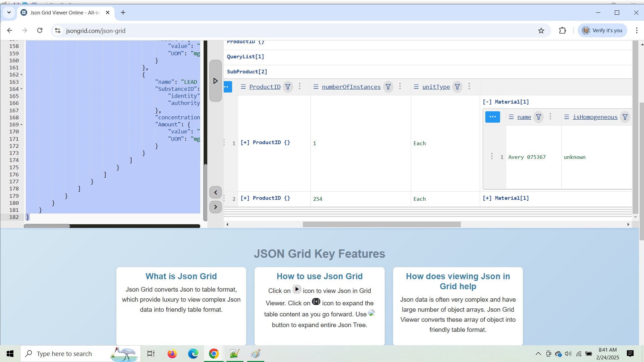Open kebab menu of numberOfInstances column

400,86
